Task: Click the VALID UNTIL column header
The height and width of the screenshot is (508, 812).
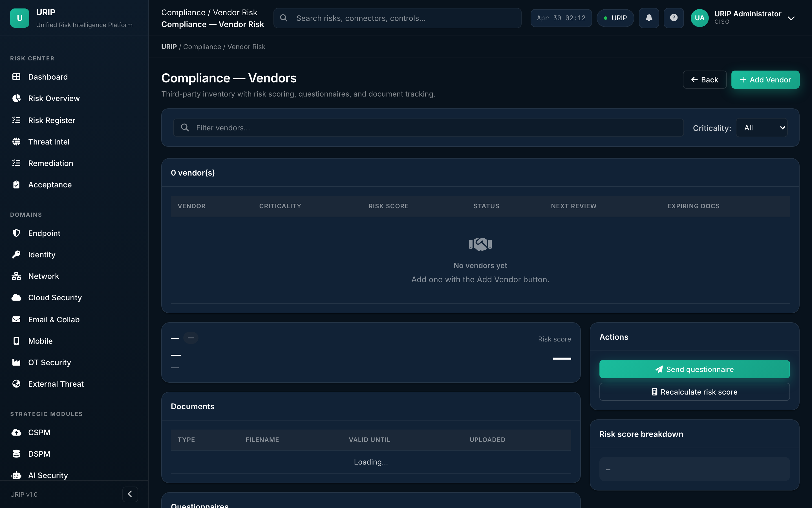Action: coord(369,440)
